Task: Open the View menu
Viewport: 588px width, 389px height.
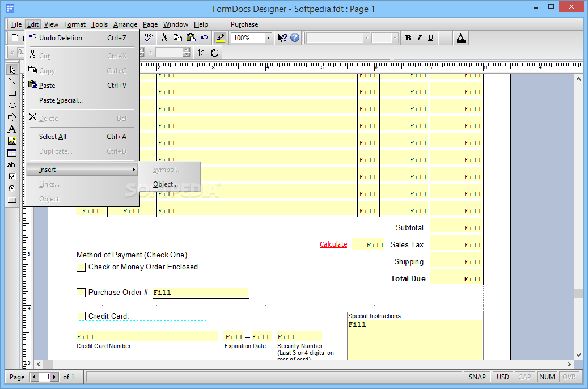Action: click(51, 24)
